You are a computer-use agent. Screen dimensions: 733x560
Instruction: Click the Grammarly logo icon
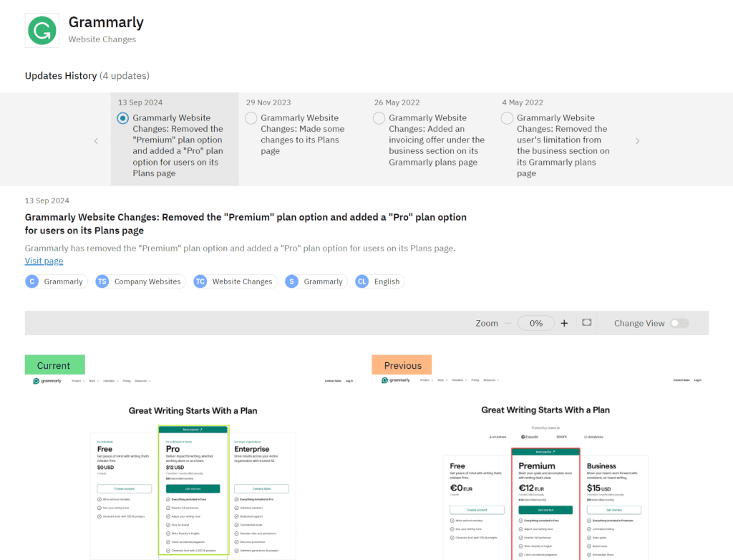click(42, 30)
